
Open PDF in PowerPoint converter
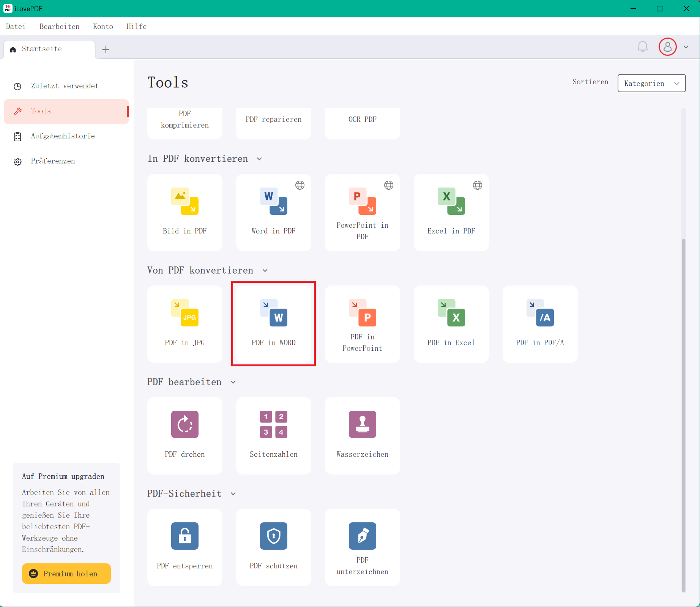coord(363,324)
